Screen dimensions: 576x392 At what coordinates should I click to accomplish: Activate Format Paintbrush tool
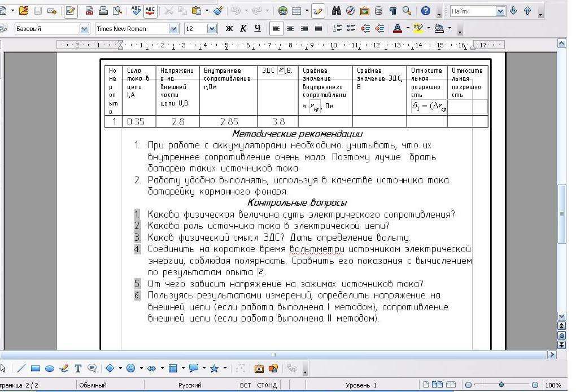[218, 11]
